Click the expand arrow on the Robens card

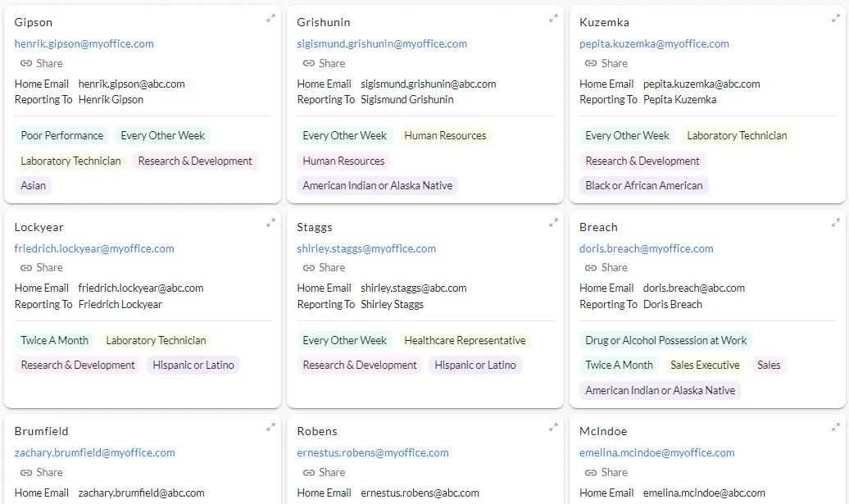tap(553, 427)
